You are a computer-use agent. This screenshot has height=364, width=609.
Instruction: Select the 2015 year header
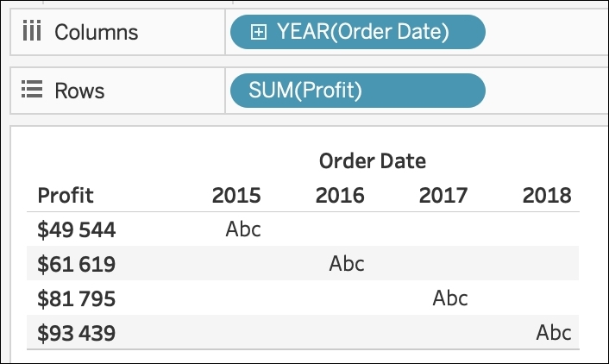236,195
